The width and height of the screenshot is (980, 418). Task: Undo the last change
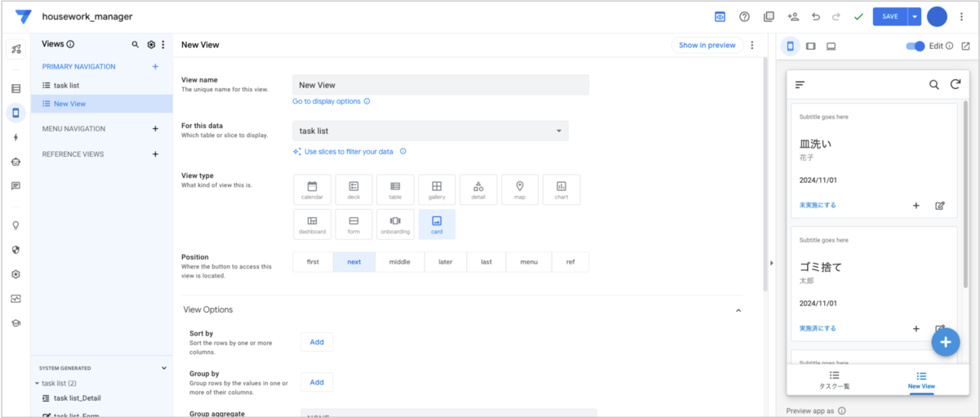[x=815, y=16]
